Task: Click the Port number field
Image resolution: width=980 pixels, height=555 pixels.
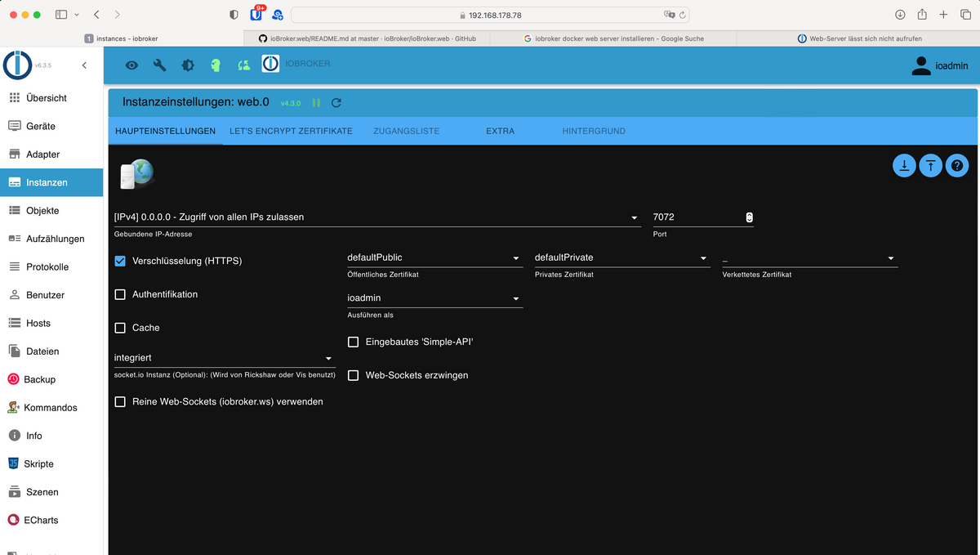Action: [696, 217]
